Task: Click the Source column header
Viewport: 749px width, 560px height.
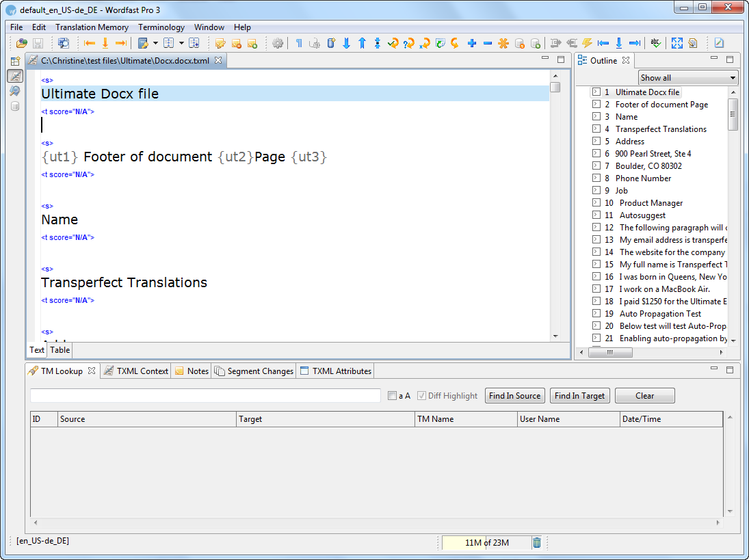Action: click(146, 419)
